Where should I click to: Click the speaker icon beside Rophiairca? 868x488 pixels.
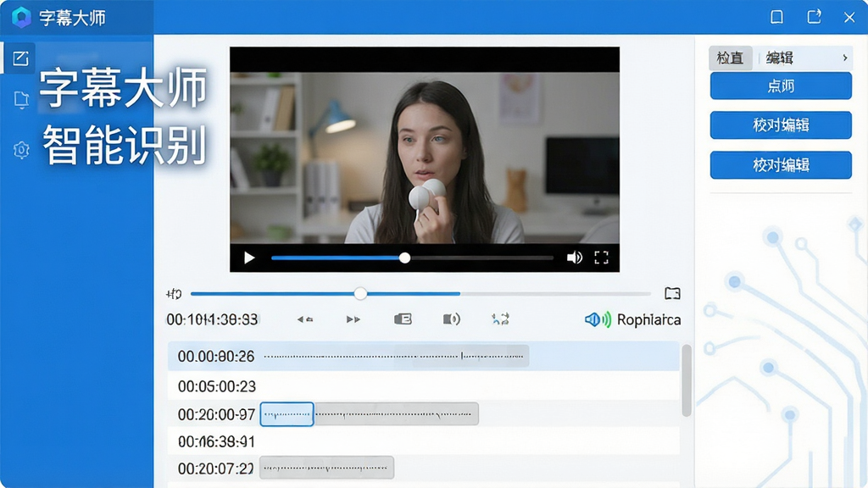click(x=598, y=319)
